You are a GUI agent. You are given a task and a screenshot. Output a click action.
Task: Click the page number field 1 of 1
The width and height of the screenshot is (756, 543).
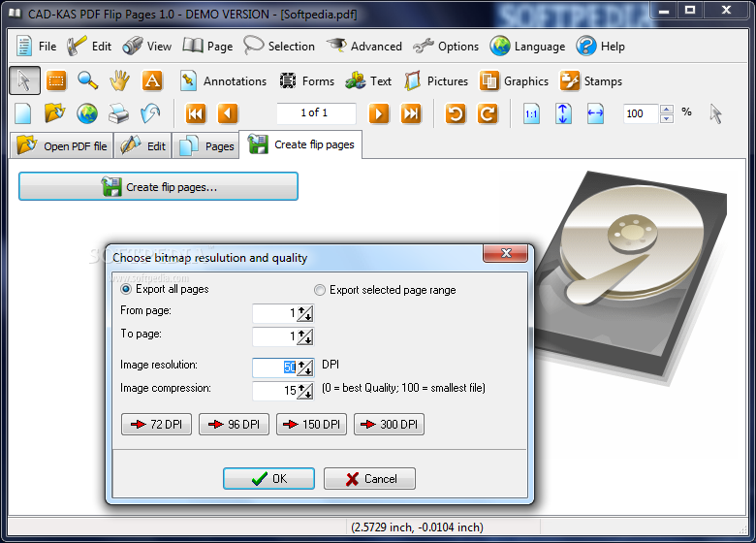pos(316,113)
